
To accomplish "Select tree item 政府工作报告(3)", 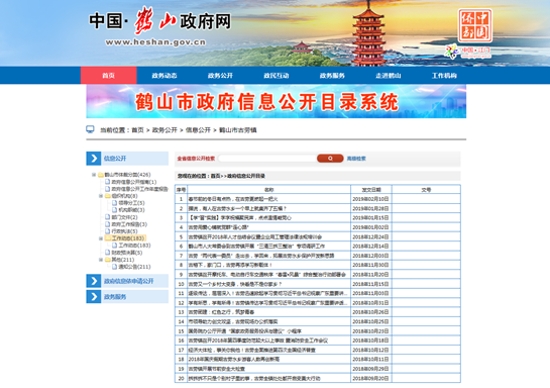I will click(129, 224).
